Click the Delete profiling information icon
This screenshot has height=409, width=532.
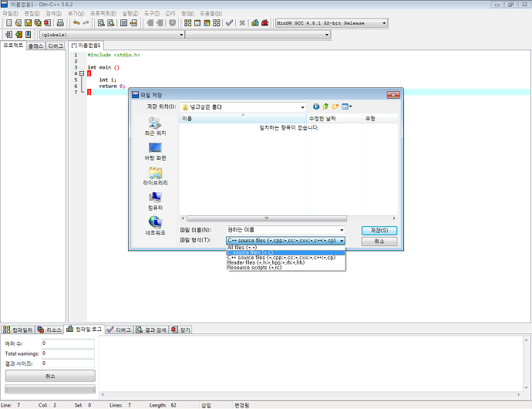click(x=265, y=22)
